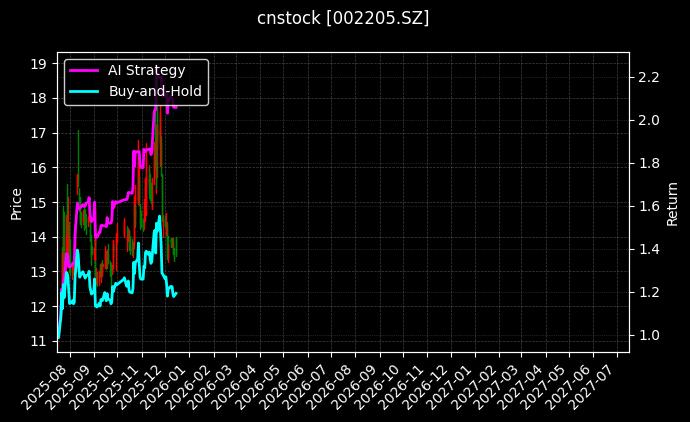Click the 1.6 tick on Return axis
Viewport: 690px width, 422px height.
(649, 206)
